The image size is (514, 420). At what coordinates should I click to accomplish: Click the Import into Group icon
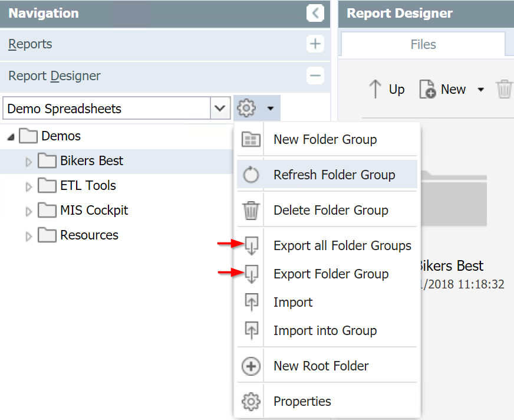251,331
